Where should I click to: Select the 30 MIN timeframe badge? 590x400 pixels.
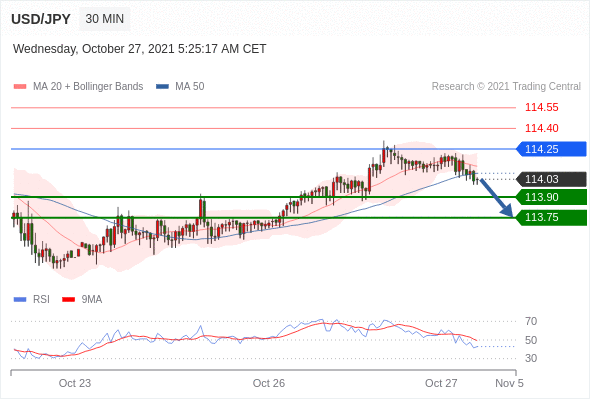point(105,18)
